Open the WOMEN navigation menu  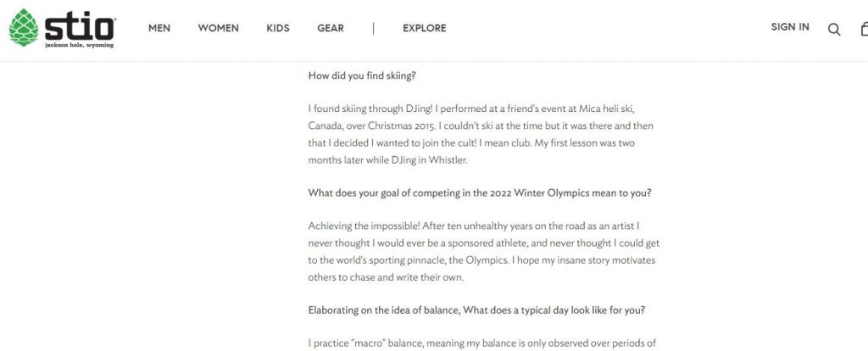(x=218, y=28)
